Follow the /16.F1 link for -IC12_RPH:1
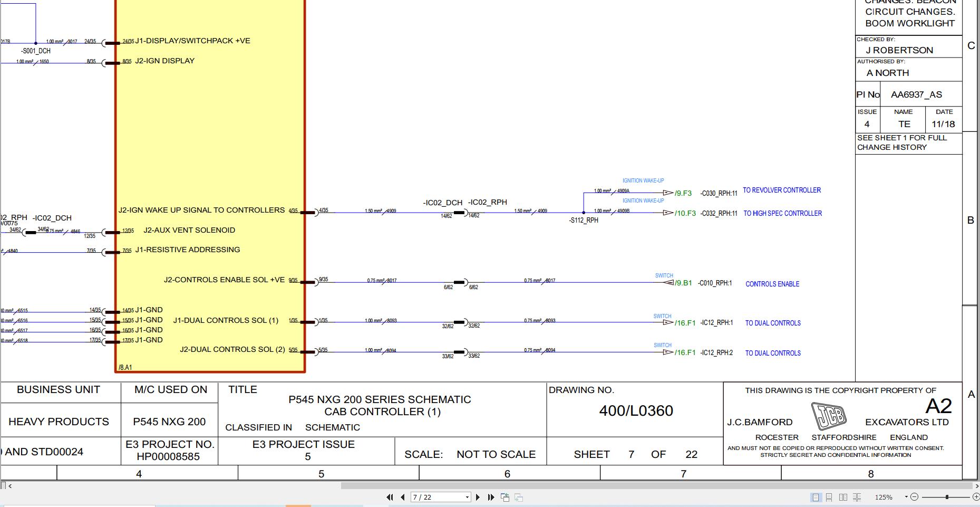 point(685,323)
